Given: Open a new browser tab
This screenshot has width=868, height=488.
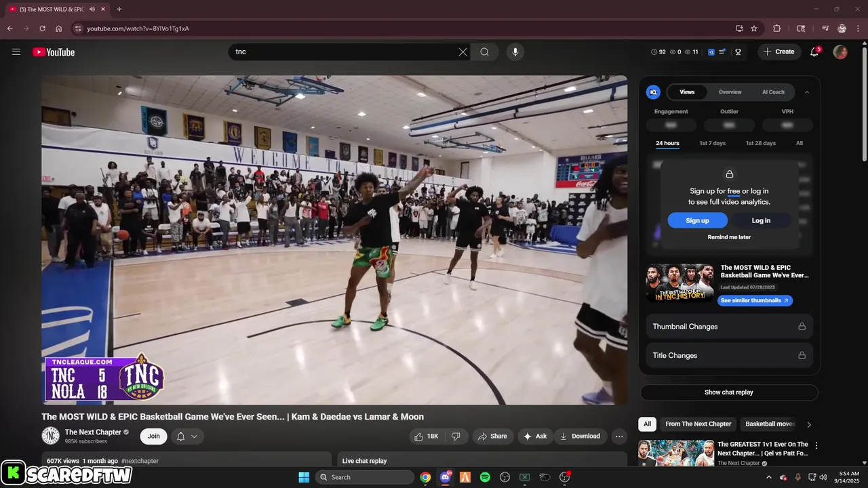Looking at the screenshot, I should (119, 9).
